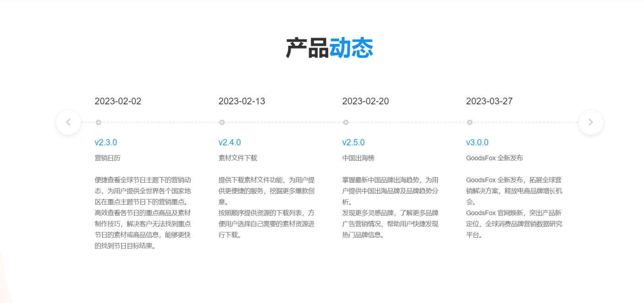Select the timeline dot under 2023-02-20
This screenshot has height=303, width=644.
346,122
